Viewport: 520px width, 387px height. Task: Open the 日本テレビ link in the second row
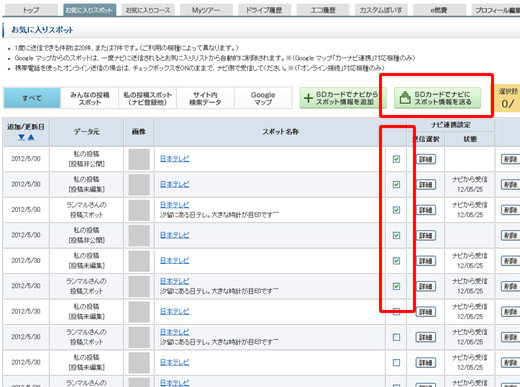click(175, 184)
